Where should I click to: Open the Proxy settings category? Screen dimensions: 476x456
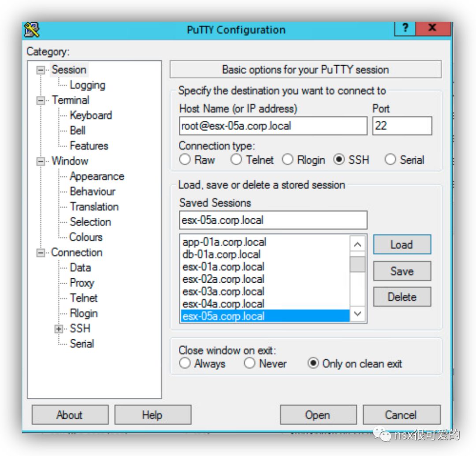pyautogui.click(x=82, y=283)
